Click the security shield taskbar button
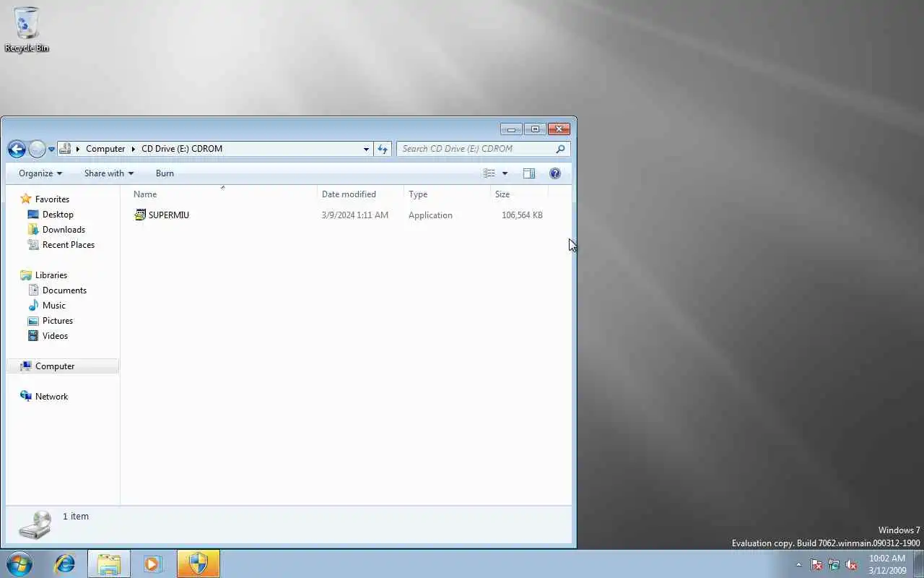 (x=198, y=564)
